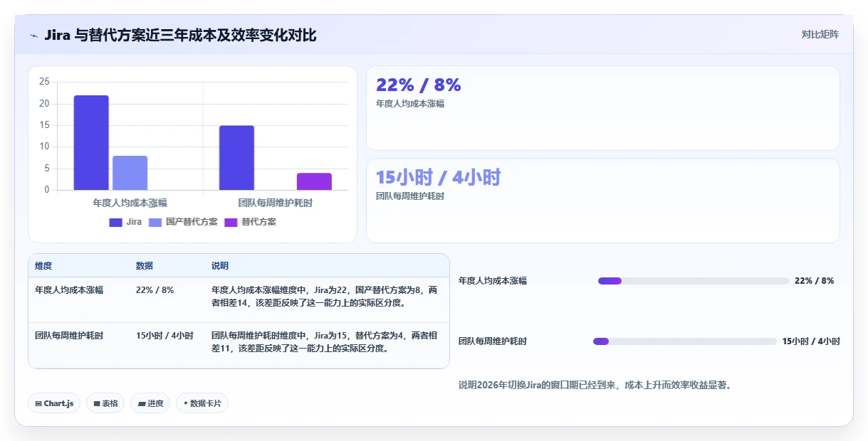Click the 数据卡片 tag chip
The height and width of the screenshot is (441, 868).
click(x=202, y=403)
